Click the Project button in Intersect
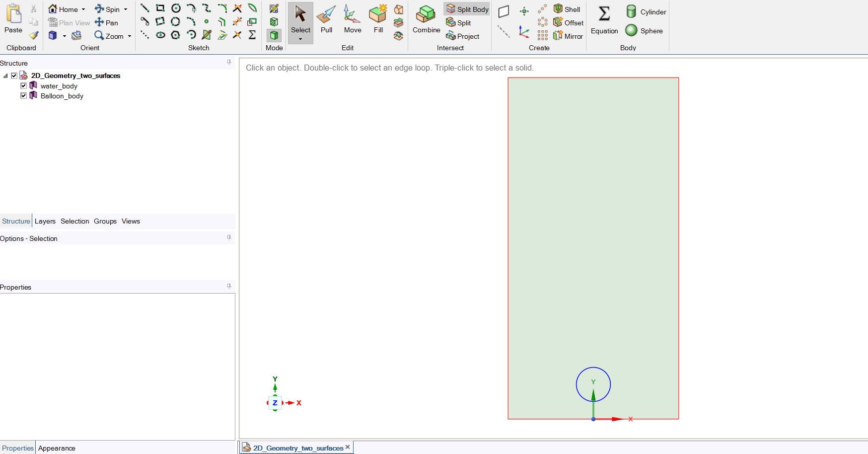Viewport: 868px width, 454px height. tap(462, 36)
